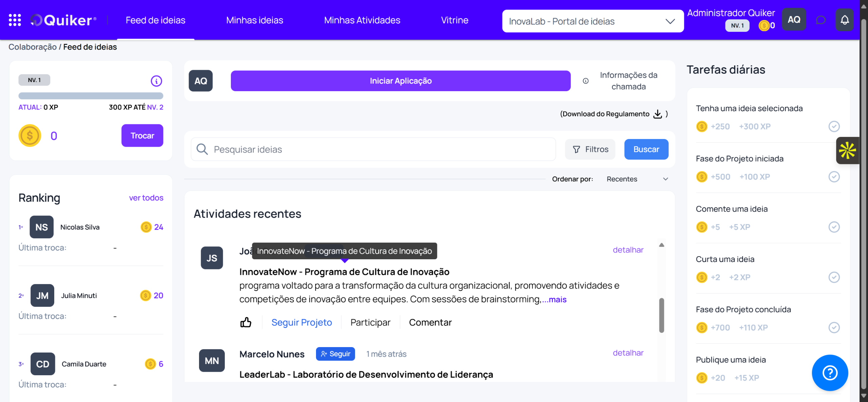
Task: Check the 'Tenha uma ideia selecionada' task circle
Action: [834, 126]
